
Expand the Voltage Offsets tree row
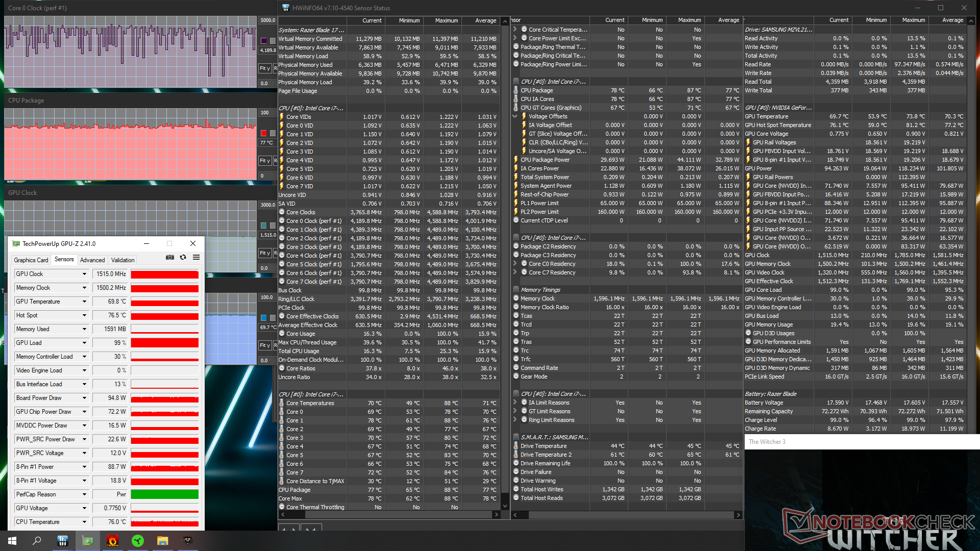pos(514,116)
